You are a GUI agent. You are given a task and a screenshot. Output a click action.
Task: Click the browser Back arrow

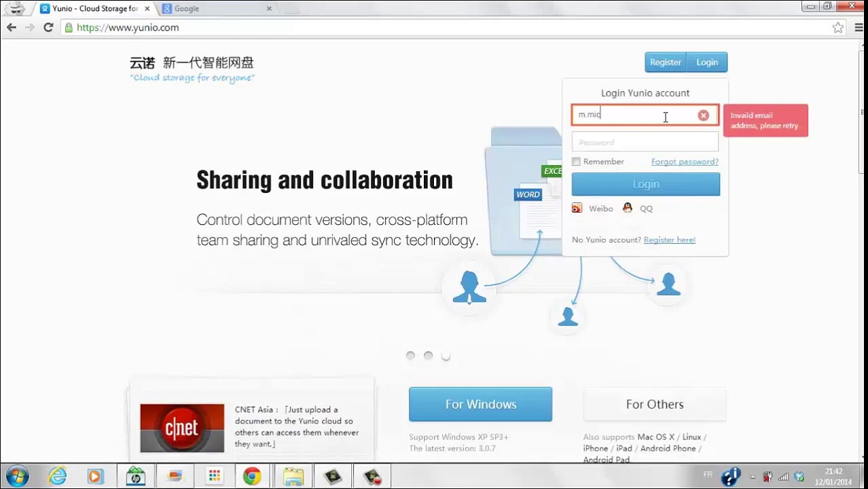(x=12, y=27)
